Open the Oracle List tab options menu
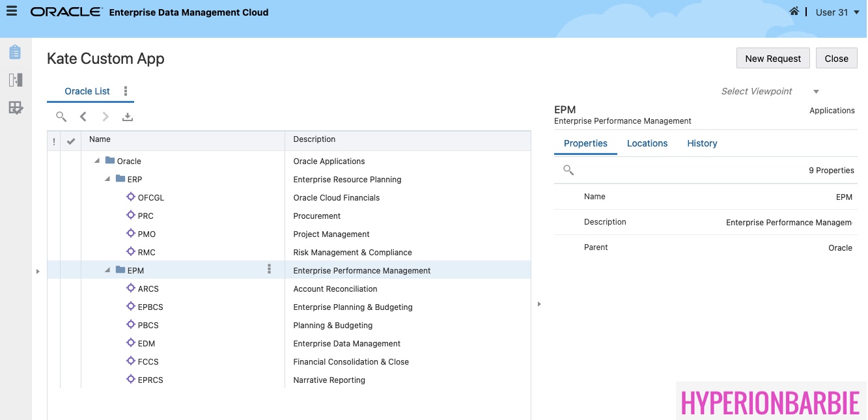Screen dimensions: 868x420 [126, 91]
